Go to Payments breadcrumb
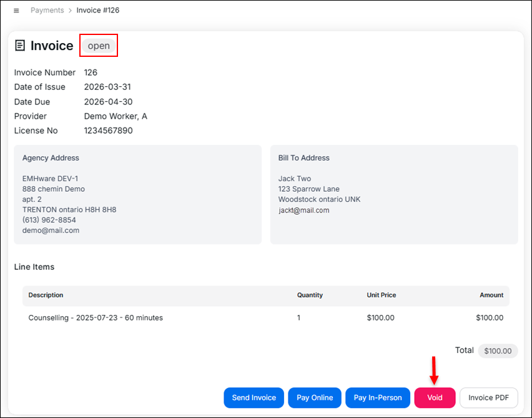Viewport: 532px width, 418px height. [47, 10]
